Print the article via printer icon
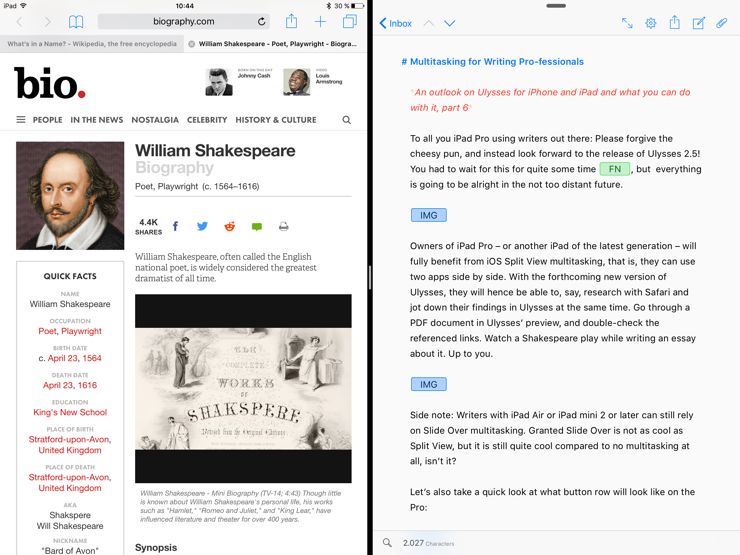Viewport: 740px width, 555px height. coord(284,227)
